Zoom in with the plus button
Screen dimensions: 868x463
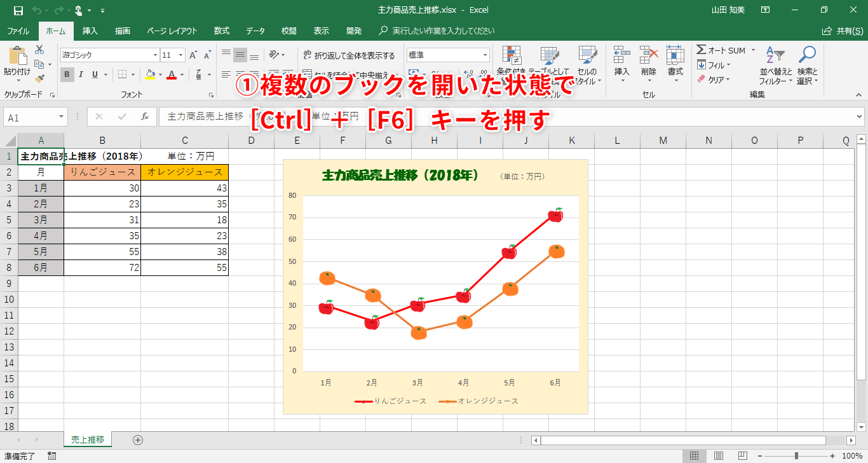[832, 455]
